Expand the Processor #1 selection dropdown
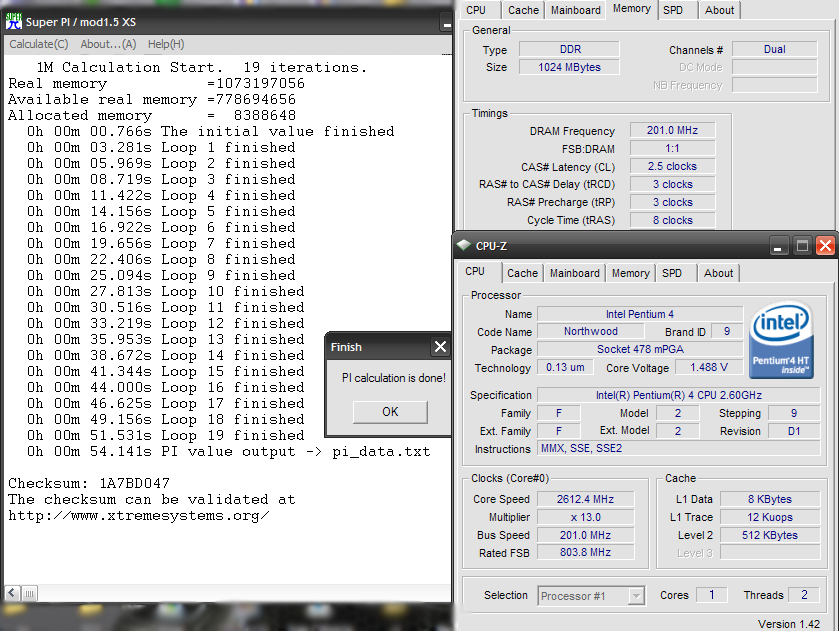 pos(636,596)
